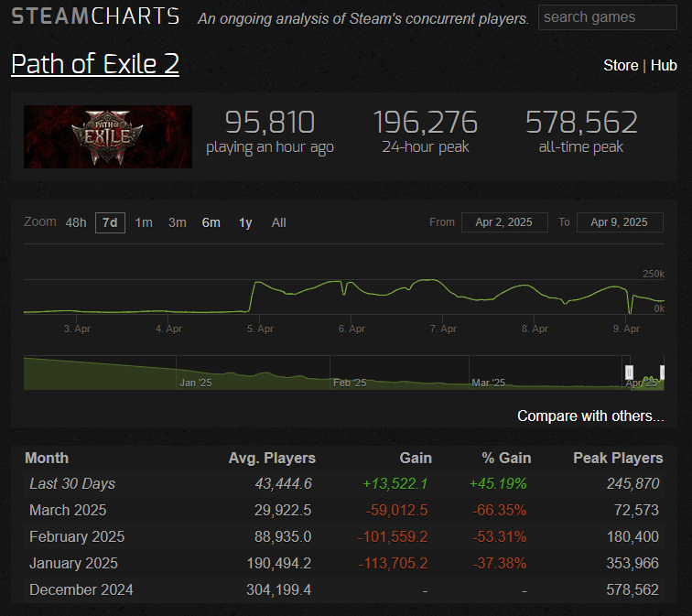Click the January 2025 row label
The width and height of the screenshot is (692, 616).
(x=73, y=563)
